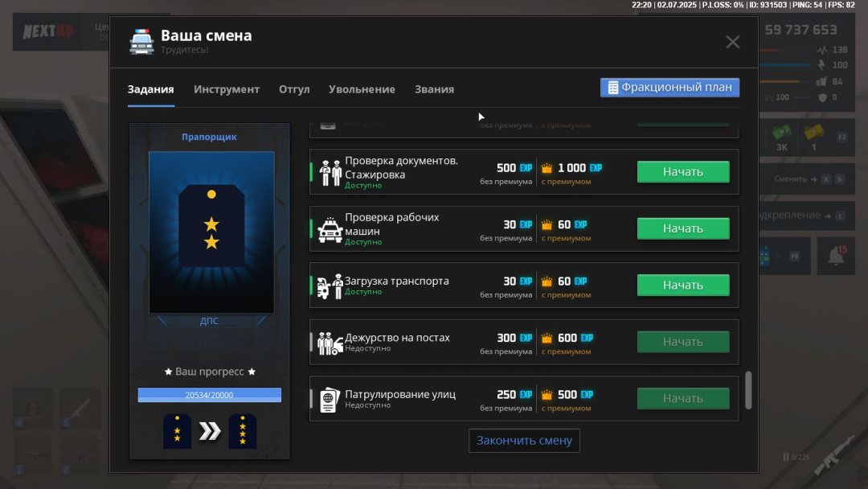
Task: Start Проверка рабочих машин task
Action: click(683, 228)
